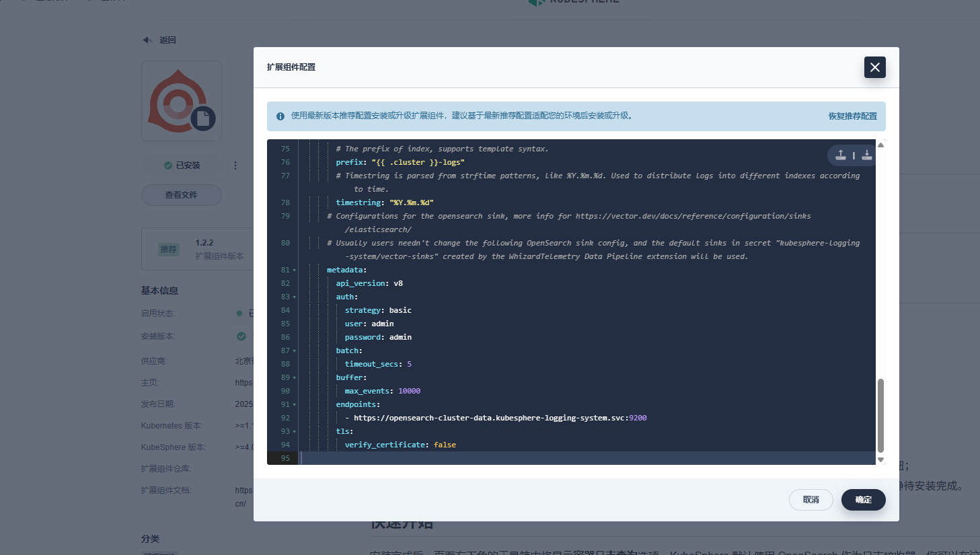Collapse the batch block at line 87
The height and width of the screenshot is (555, 980).
[x=295, y=351]
